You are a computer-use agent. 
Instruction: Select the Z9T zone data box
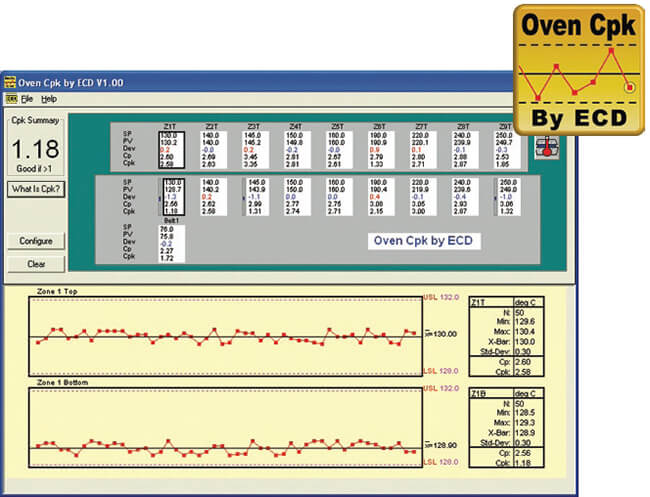click(507, 150)
